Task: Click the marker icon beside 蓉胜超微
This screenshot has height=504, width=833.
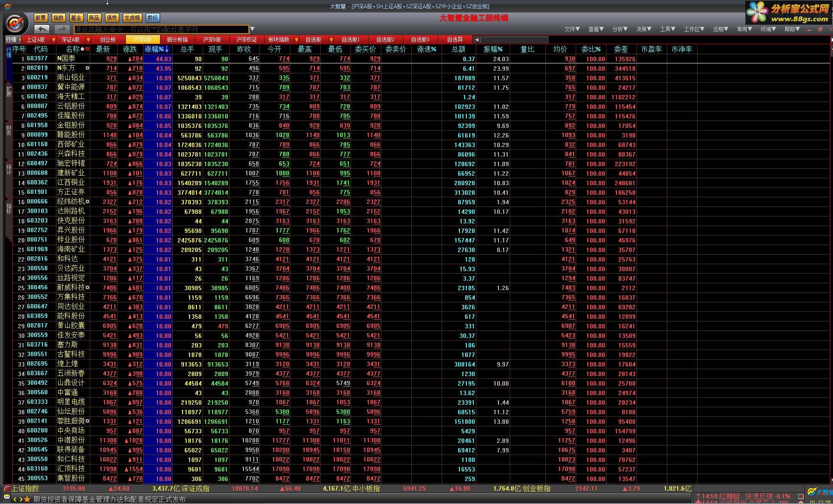Action: click(x=87, y=421)
